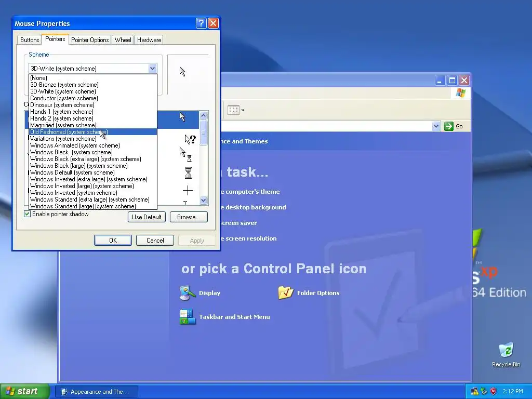Switch to the Wheel tab
This screenshot has width=532, height=399.
point(123,39)
